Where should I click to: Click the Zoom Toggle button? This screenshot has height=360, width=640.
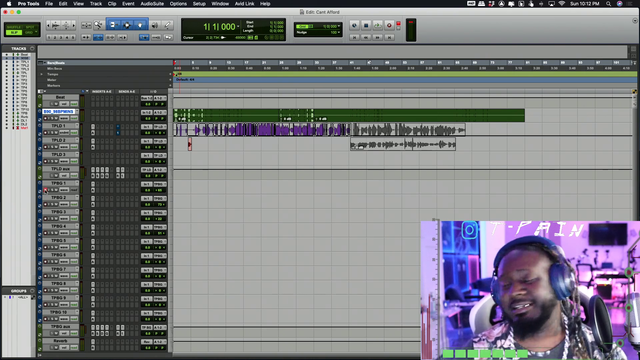86,25
